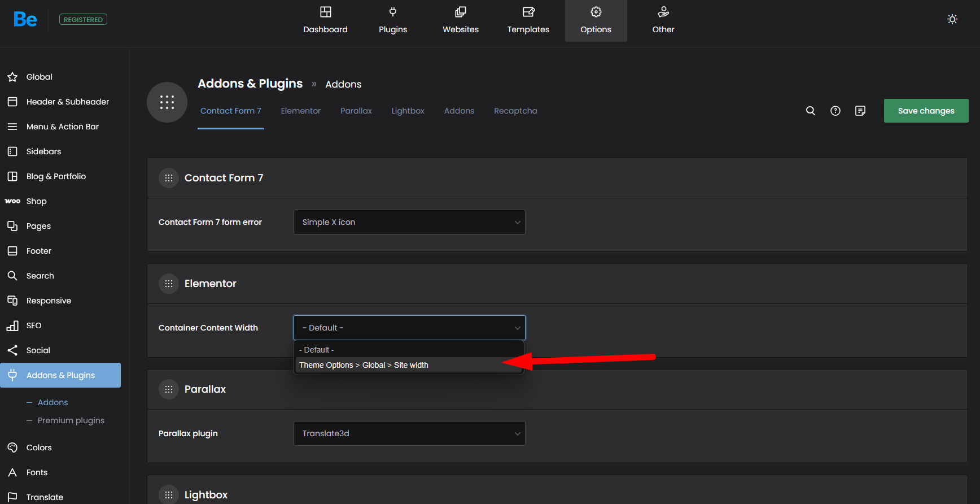
Task: Open the Other section
Action: (663, 20)
